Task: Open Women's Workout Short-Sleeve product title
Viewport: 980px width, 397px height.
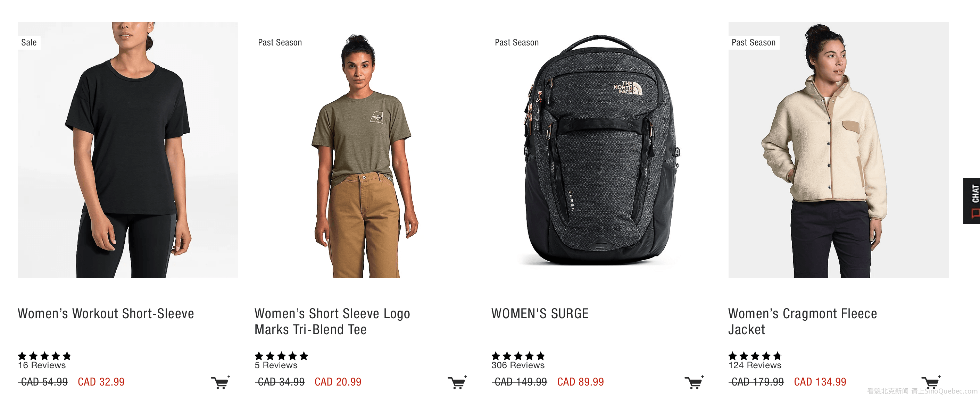Action: pyautogui.click(x=106, y=314)
